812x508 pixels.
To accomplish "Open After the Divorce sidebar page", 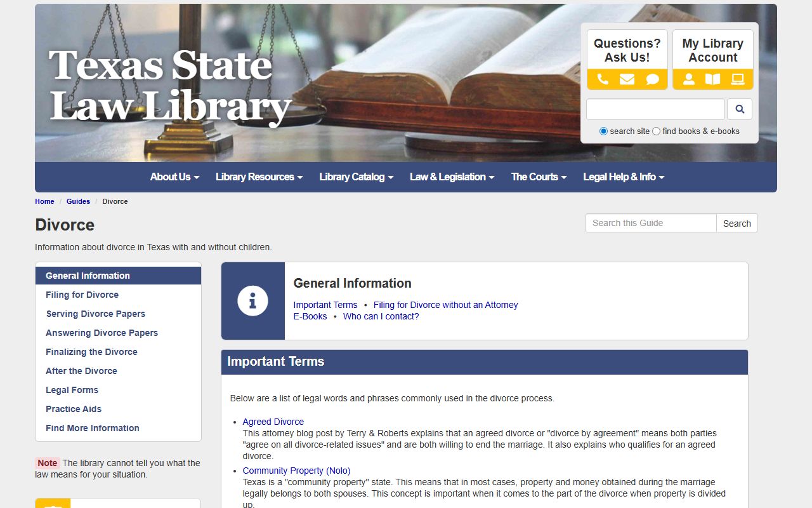I will 118,371.
